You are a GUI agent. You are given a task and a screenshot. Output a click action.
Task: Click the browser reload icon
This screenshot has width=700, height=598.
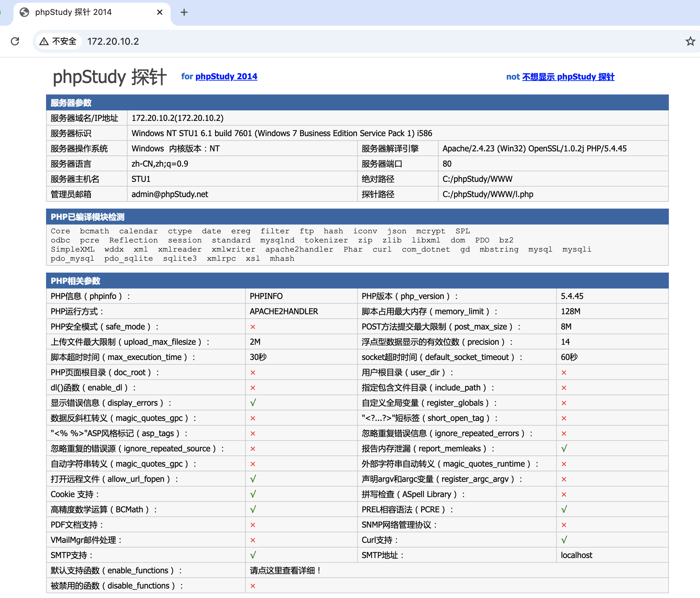15,41
